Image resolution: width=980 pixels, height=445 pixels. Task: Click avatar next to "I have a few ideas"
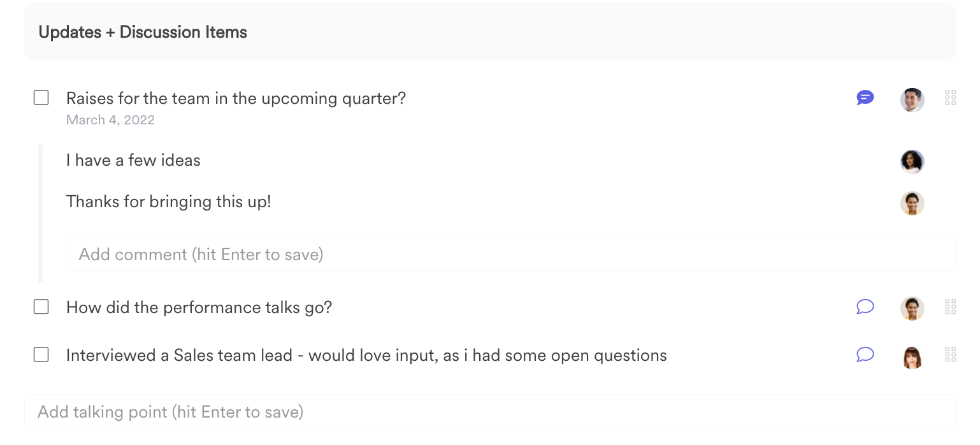[x=912, y=161]
